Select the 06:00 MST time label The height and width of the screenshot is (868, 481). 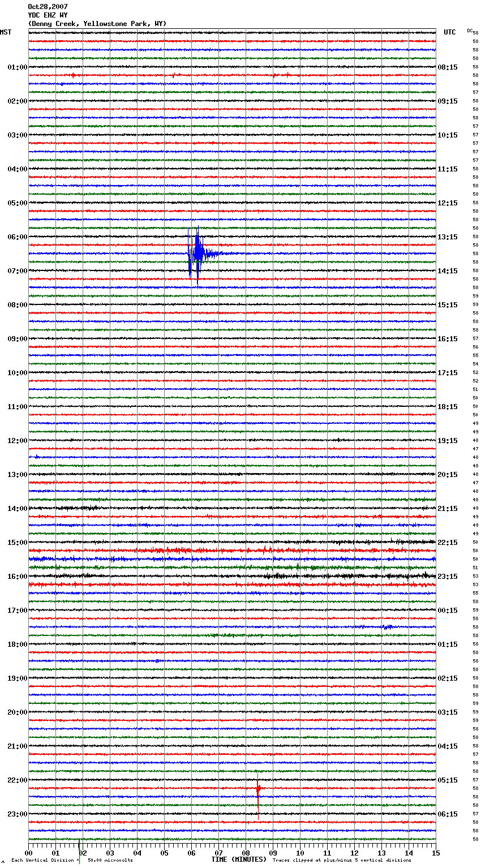pos(17,237)
